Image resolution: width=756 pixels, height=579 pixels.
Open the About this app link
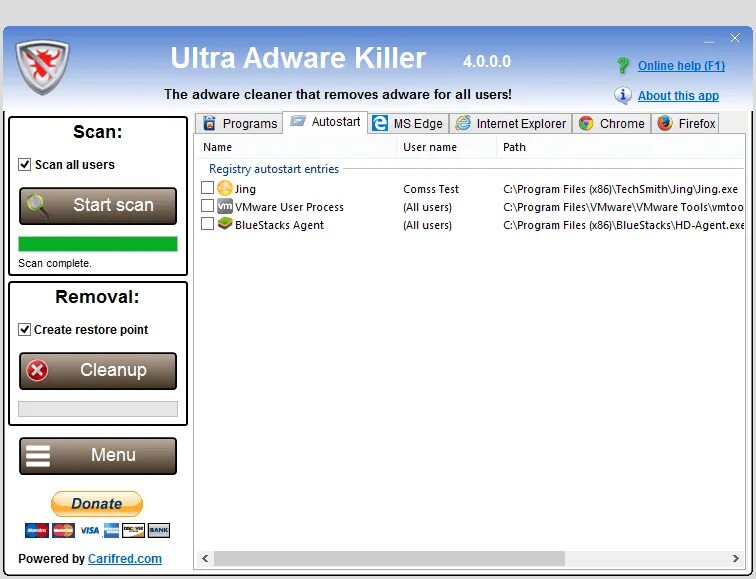678,95
